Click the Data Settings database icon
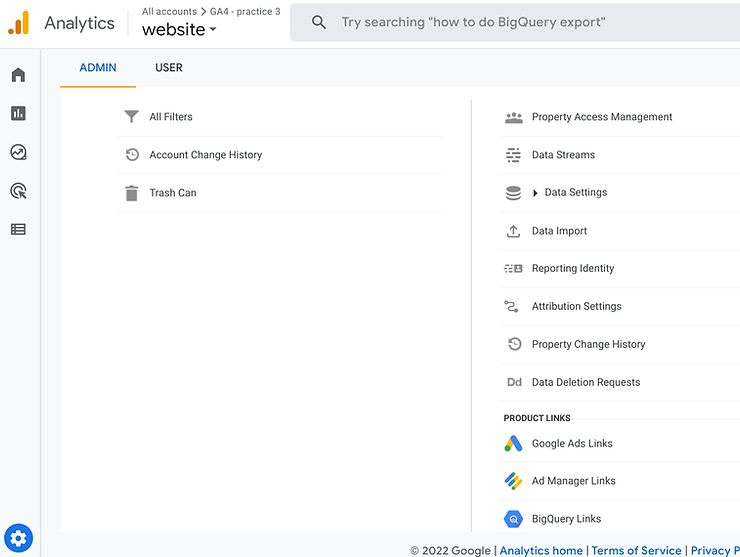Image resolution: width=740 pixels, height=557 pixels. [x=513, y=193]
